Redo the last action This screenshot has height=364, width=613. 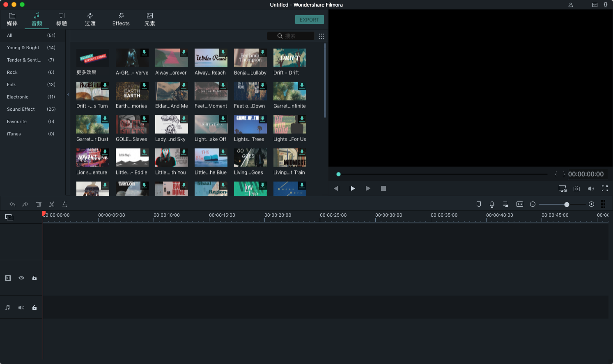coord(25,204)
